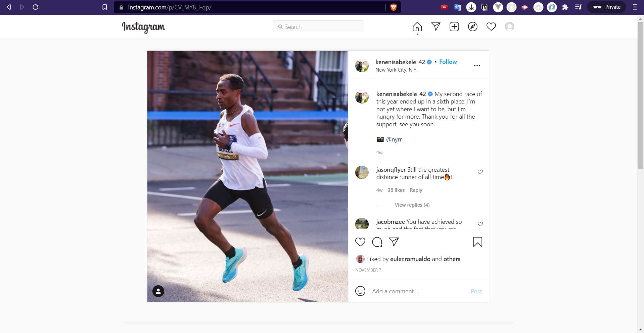
Task: Click the browser back arrow
Action: point(9,7)
